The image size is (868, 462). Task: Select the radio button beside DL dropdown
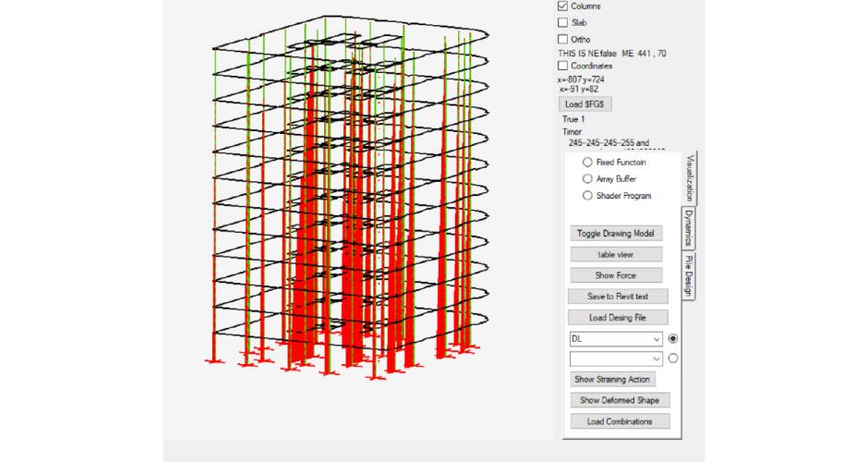coord(672,338)
